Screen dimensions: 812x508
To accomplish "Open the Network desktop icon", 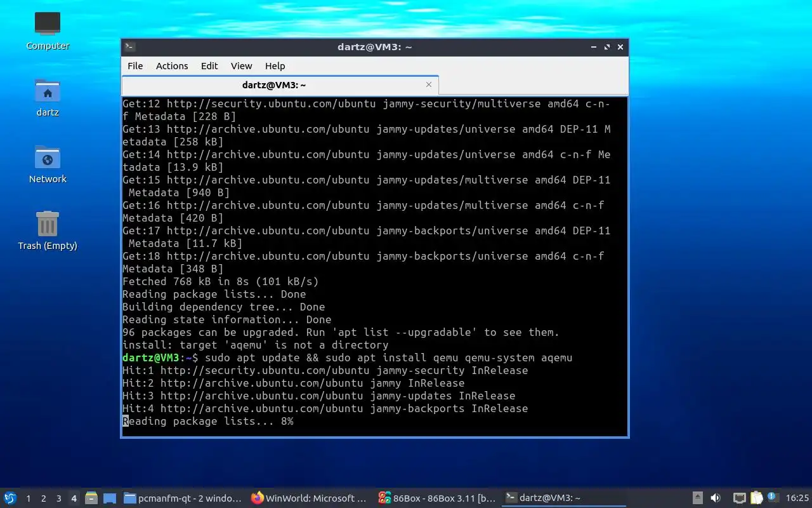I will [x=48, y=164].
